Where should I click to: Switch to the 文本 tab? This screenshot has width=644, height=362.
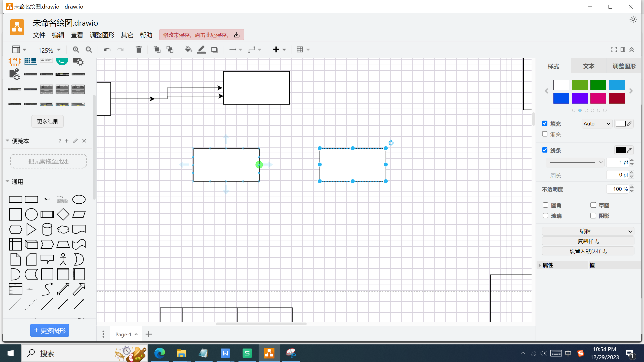click(589, 66)
